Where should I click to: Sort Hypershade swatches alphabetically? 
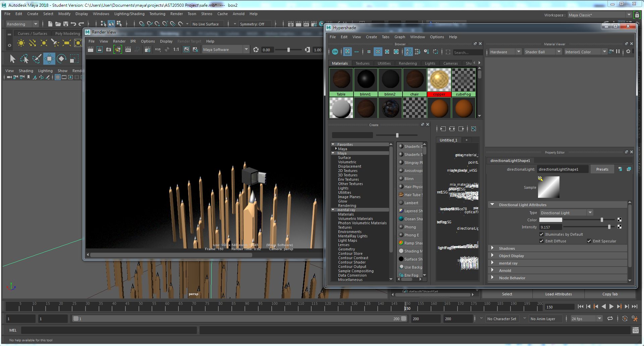tap(409, 52)
